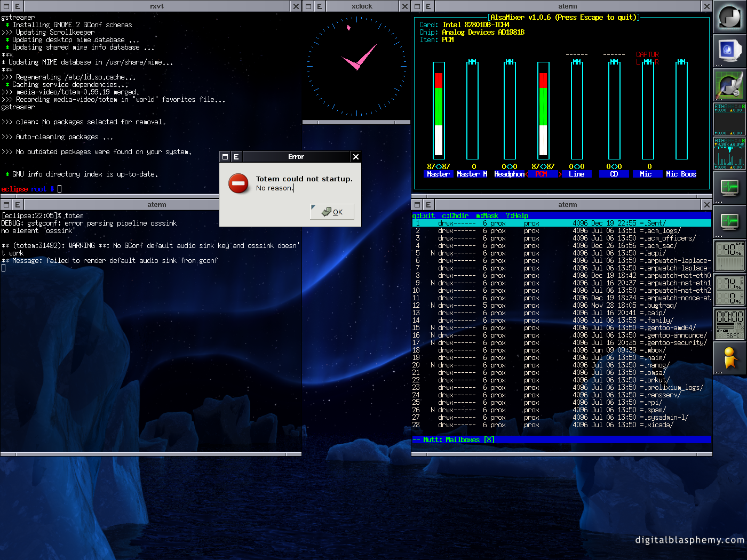Select the Master channel label in AlsaMixer
747x560 pixels.
tap(438, 174)
